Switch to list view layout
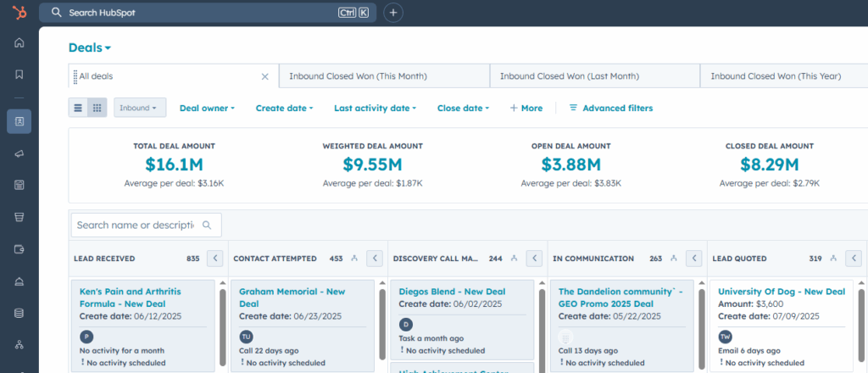The width and height of the screenshot is (868, 373). [78, 108]
